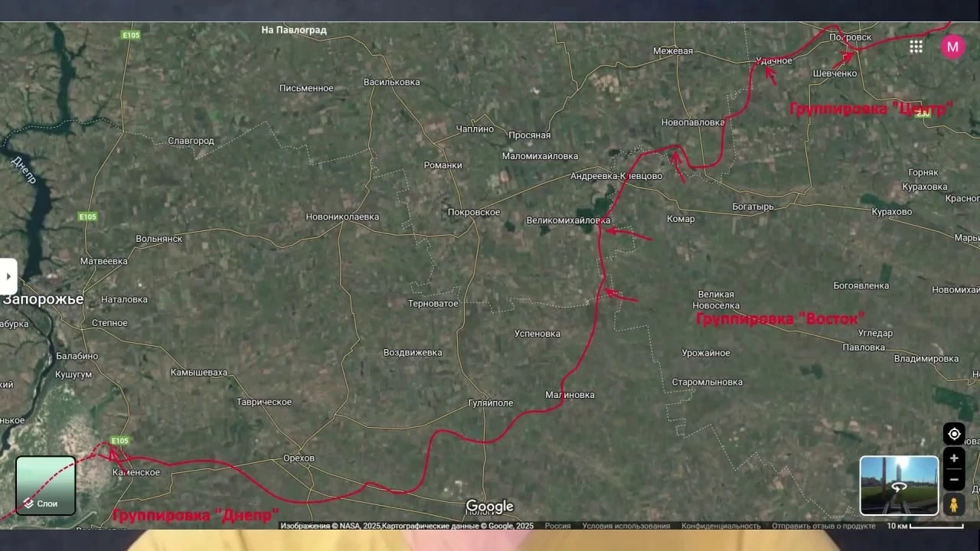Open the Google apps grid
The width and height of the screenshot is (980, 551).
[x=916, y=47]
